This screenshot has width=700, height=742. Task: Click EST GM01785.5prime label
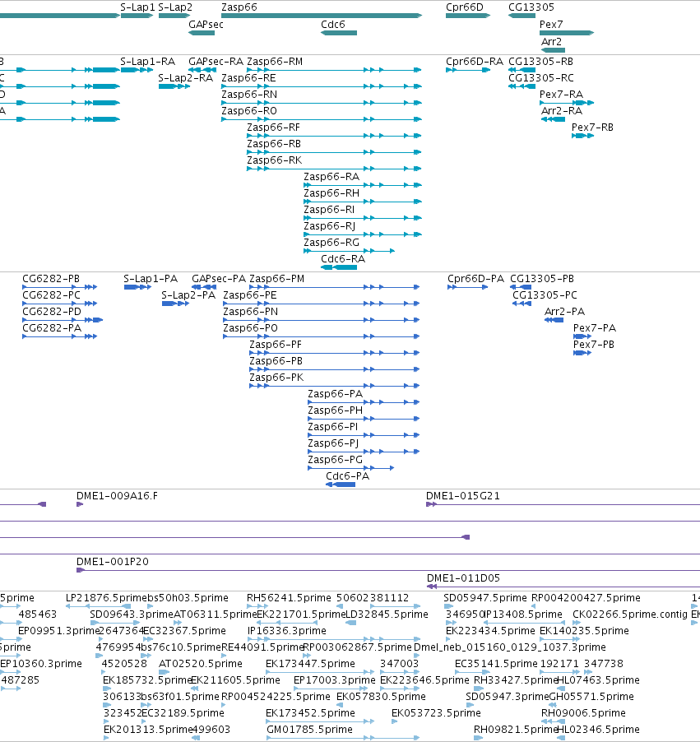[309, 729]
